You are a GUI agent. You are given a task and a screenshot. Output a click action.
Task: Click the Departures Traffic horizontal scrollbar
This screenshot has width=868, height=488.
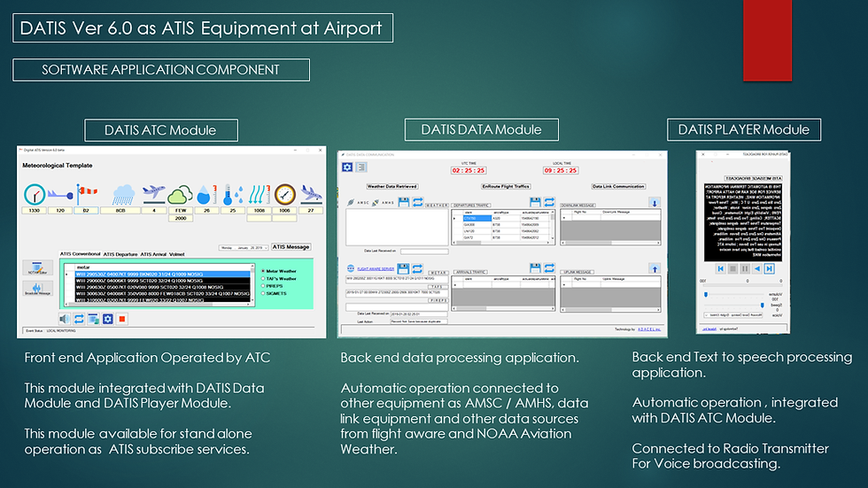click(x=501, y=243)
